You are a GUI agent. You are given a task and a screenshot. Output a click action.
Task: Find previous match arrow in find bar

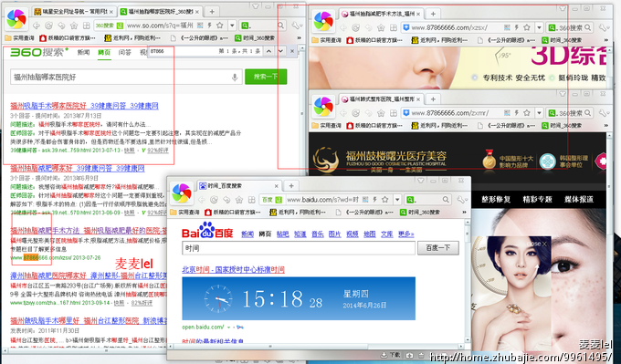268,51
